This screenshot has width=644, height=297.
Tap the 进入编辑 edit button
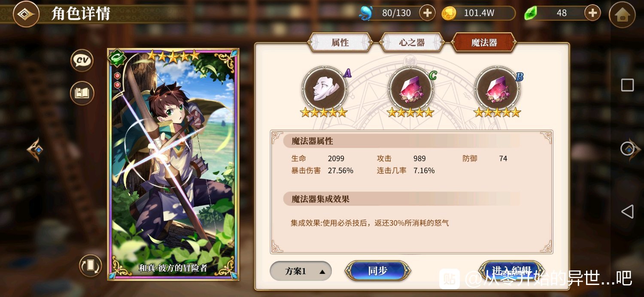(512, 271)
